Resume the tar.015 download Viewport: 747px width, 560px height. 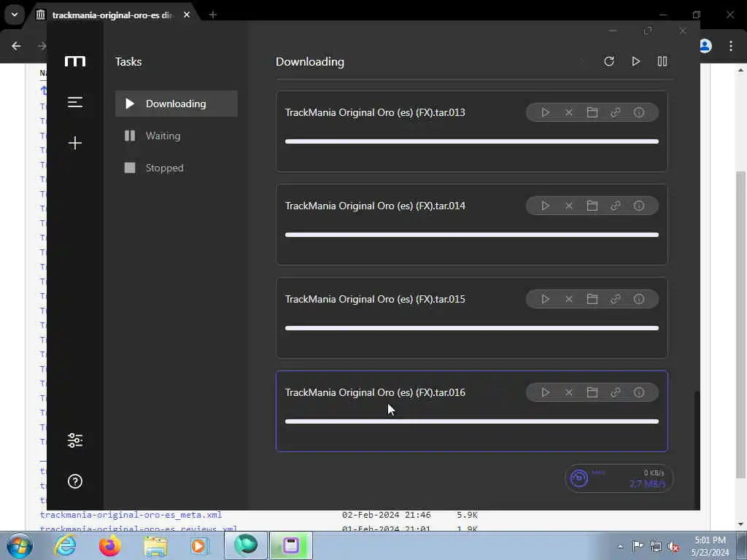pyautogui.click(x=545, y=299)
